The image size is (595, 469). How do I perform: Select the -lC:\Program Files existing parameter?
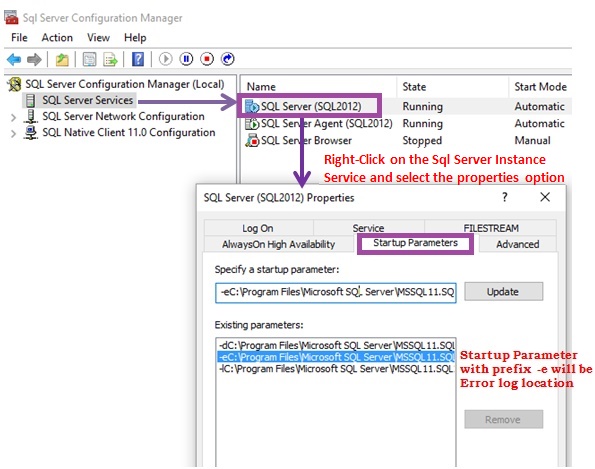[x=336, y=369]
